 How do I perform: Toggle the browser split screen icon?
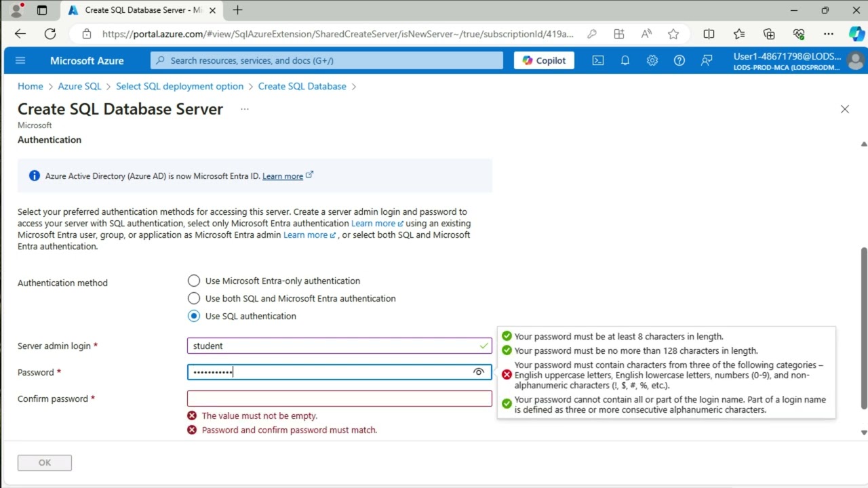pyautogui.click(x=709, y=34)
